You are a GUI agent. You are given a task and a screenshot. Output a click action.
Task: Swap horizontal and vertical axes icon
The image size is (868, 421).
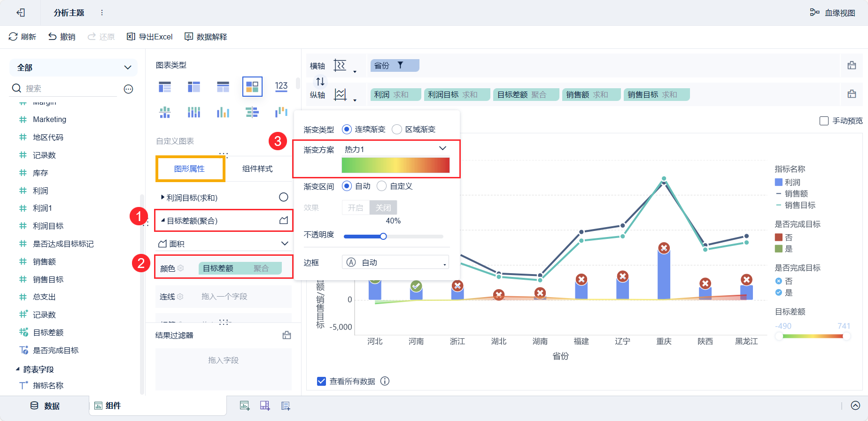click(320, 81)
